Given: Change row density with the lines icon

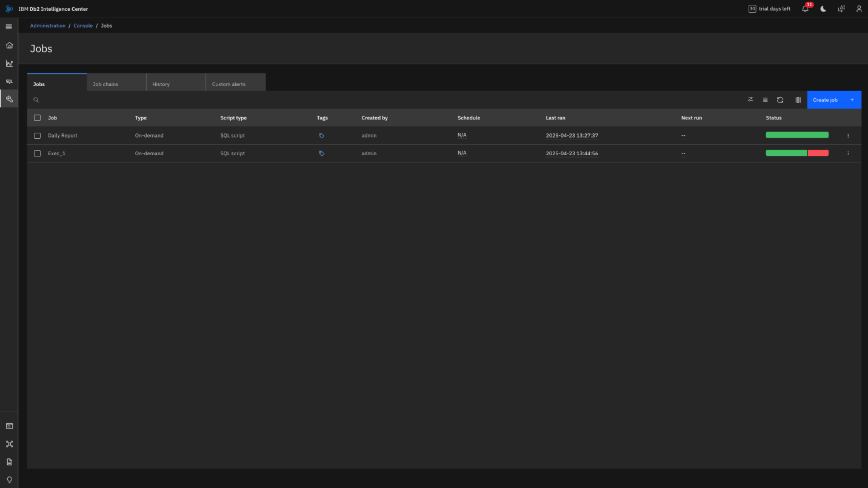Looking at the screenshot, I should pyautogui.click(x=766, y=100).
